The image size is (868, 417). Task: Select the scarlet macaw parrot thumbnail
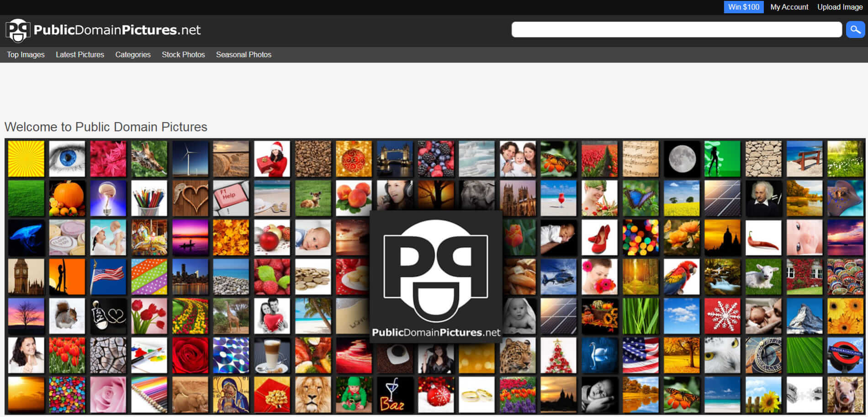pos(682,277)
